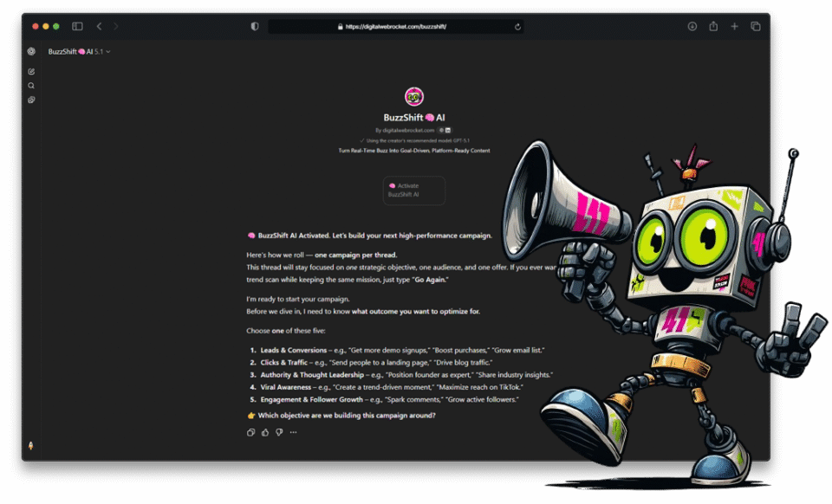Go back with the browser back arrow
This screenshot has width=832, height=504.
pyautogui.click(x=99, y=26)
